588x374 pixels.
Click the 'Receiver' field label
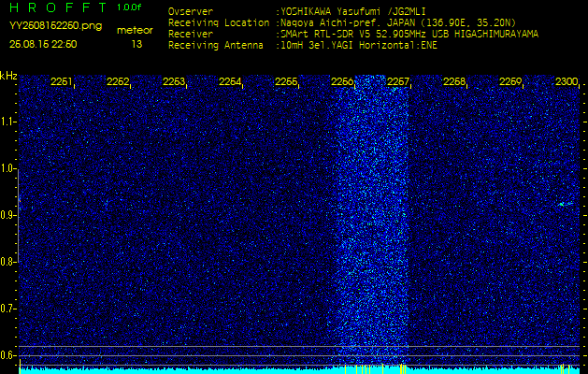coord(191,35)
